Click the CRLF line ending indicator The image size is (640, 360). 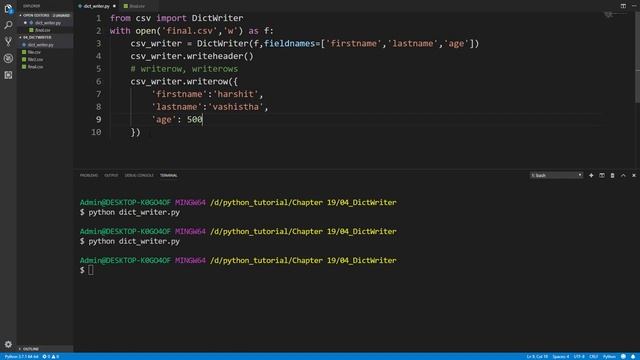point(593,356)
